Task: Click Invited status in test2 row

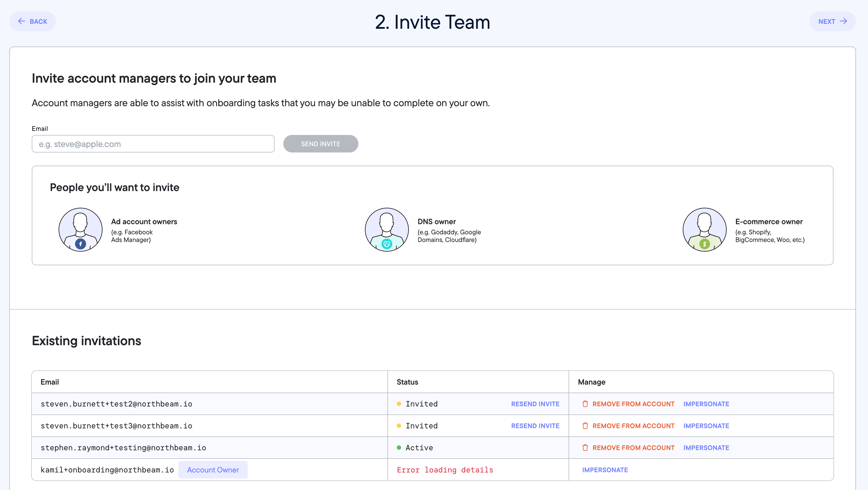Action: pos(421,404)
